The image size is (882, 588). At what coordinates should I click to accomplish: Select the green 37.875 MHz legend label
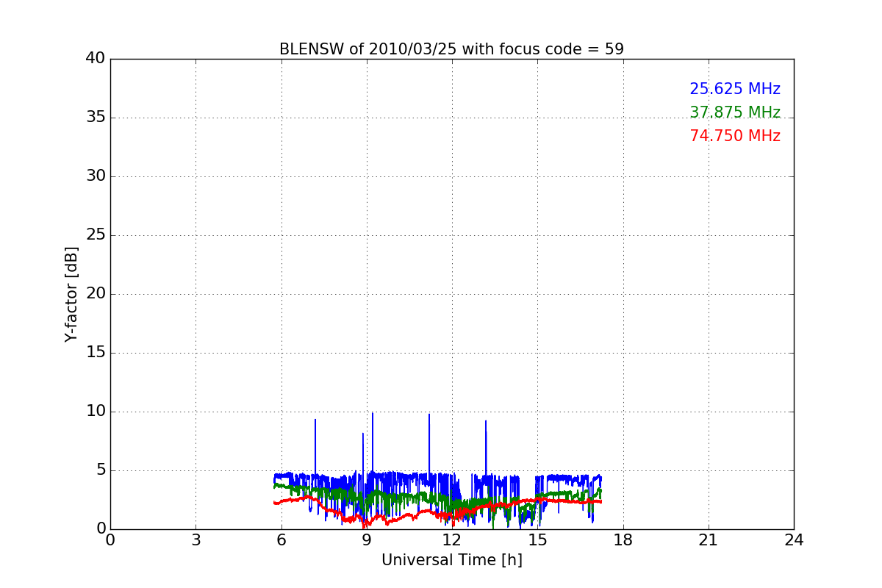tap(735, 112)
